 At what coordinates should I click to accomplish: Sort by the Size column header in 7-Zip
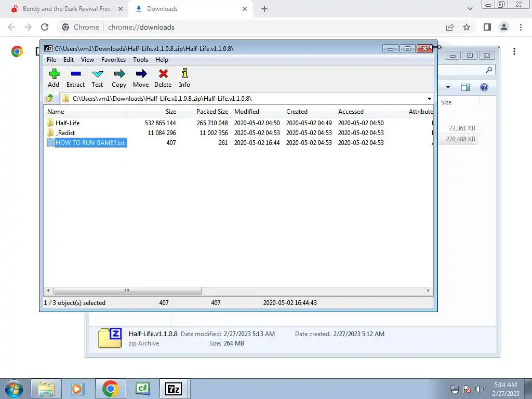pos(153,112)
